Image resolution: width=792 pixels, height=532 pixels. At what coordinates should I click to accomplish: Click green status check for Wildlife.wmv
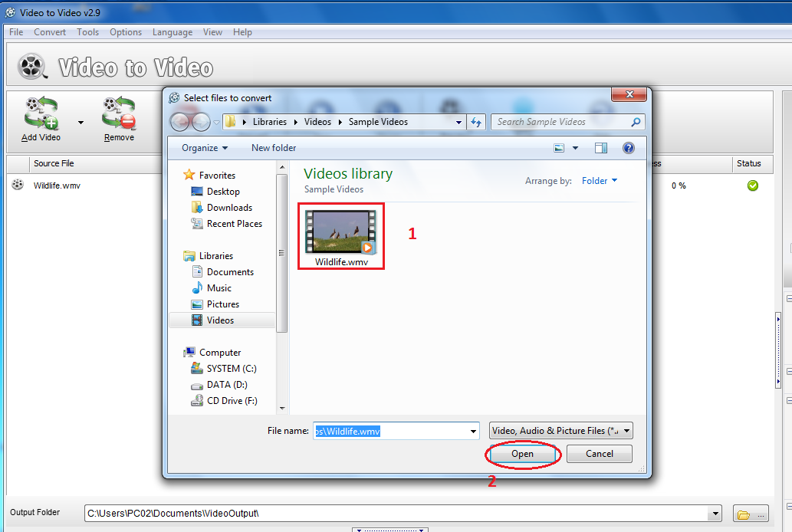753,186
